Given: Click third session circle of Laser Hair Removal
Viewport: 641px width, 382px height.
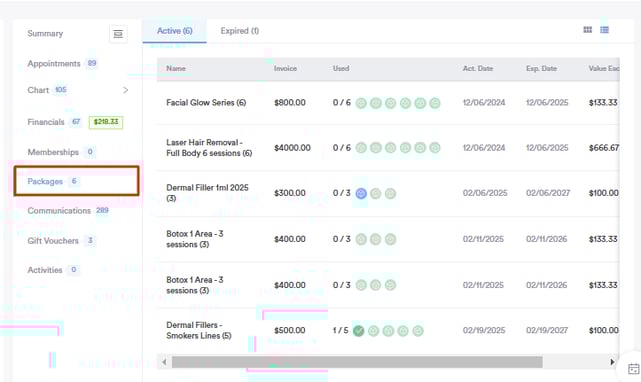Looking at the screenshot, I should click(390, 148).
